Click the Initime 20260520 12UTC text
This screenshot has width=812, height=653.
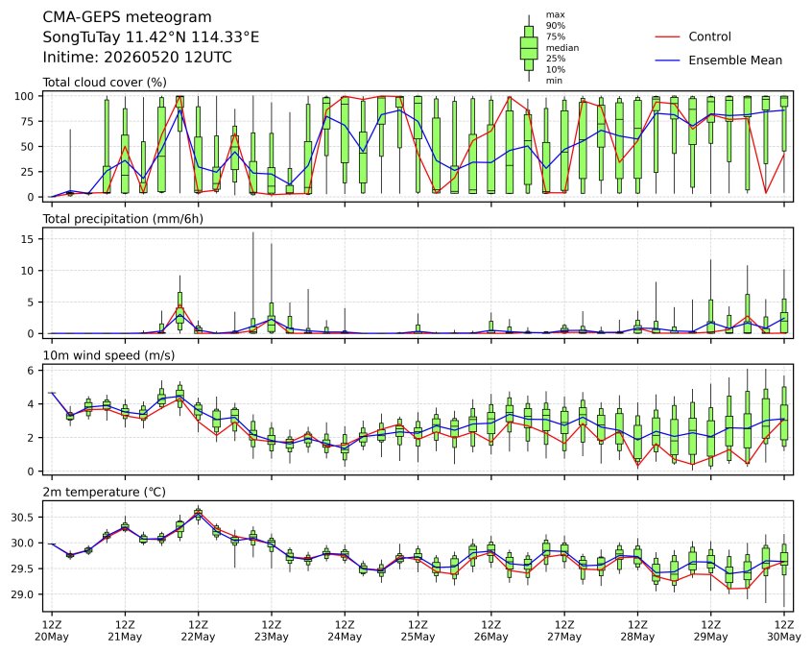[137, 57]
